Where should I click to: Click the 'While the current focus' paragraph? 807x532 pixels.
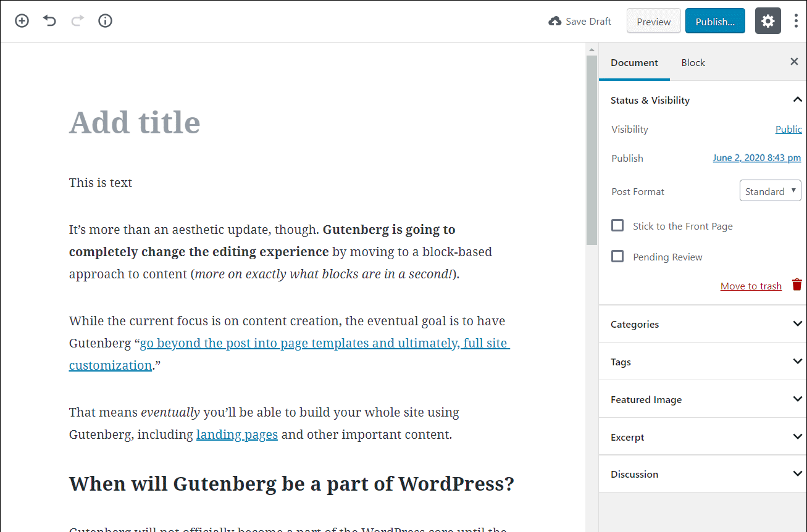[x=290, y=343]
